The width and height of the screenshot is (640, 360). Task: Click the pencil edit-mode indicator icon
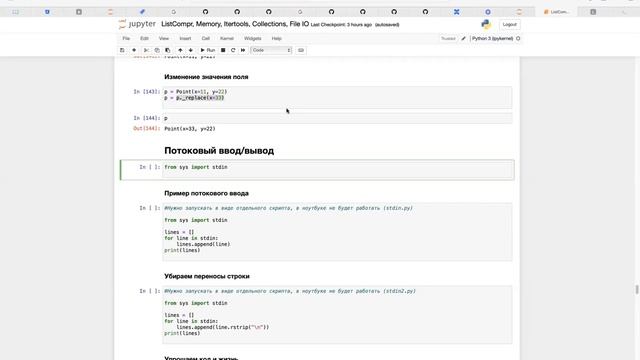pyautogui.click(x=463, y=38)
